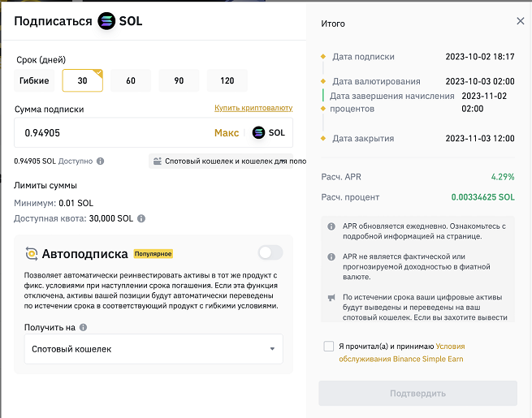The height and width of the screenshot is (418, 532).
Task: Click the Популярное badge
Action: (x=153, y=254)
